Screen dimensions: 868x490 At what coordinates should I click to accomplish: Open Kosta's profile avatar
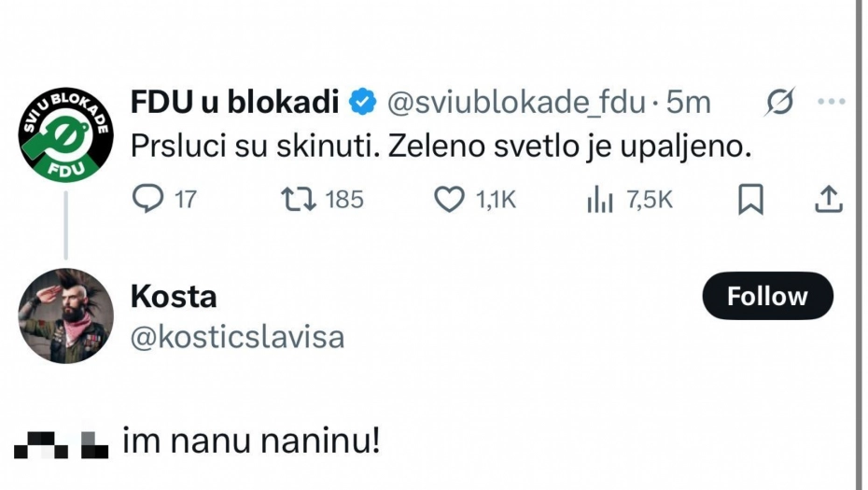coord(65,316)
